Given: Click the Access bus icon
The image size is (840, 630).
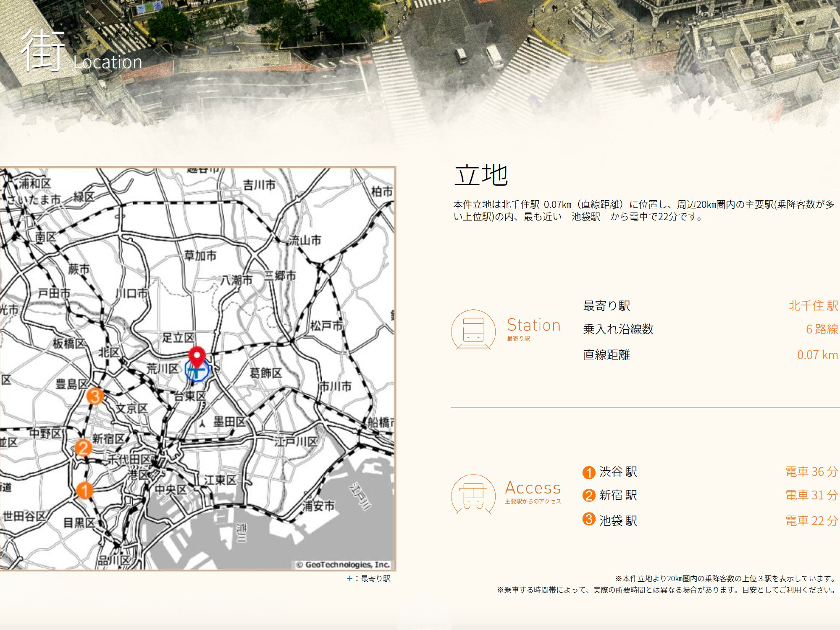Looking at the screenshot, I should point(474,494).
